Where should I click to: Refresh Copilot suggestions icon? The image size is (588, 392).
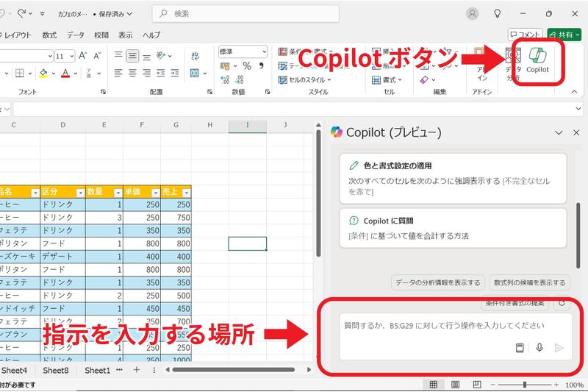pos(562,303)
